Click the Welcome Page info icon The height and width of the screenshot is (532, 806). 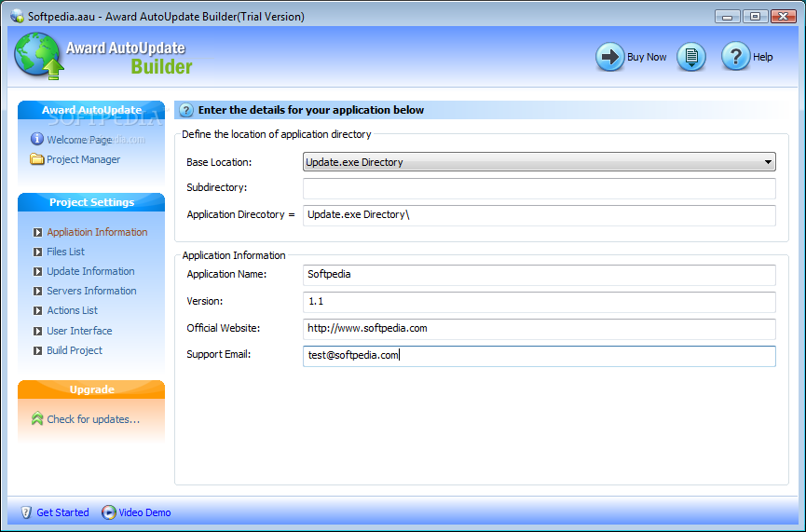coord(37,139)
